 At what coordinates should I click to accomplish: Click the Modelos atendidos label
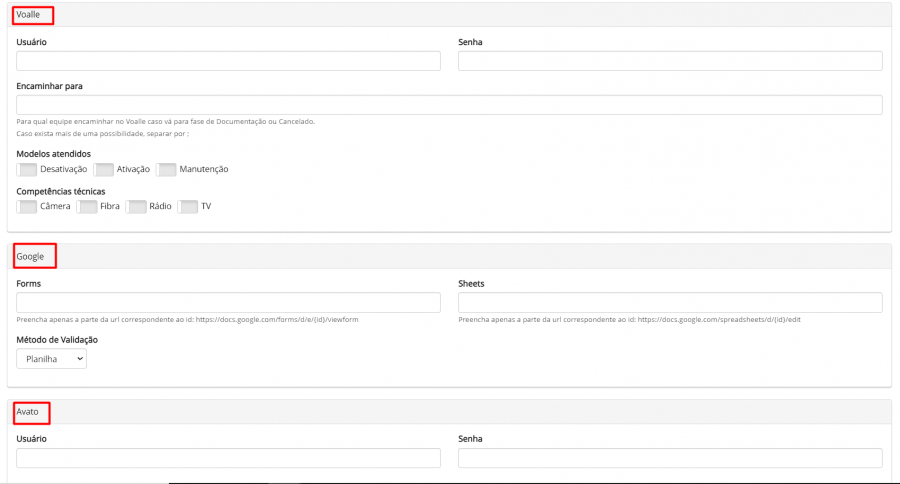pos(54,153)
